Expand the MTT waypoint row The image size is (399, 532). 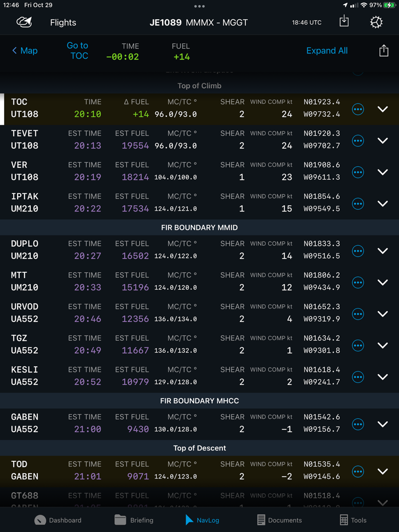(x=383, y=282)
